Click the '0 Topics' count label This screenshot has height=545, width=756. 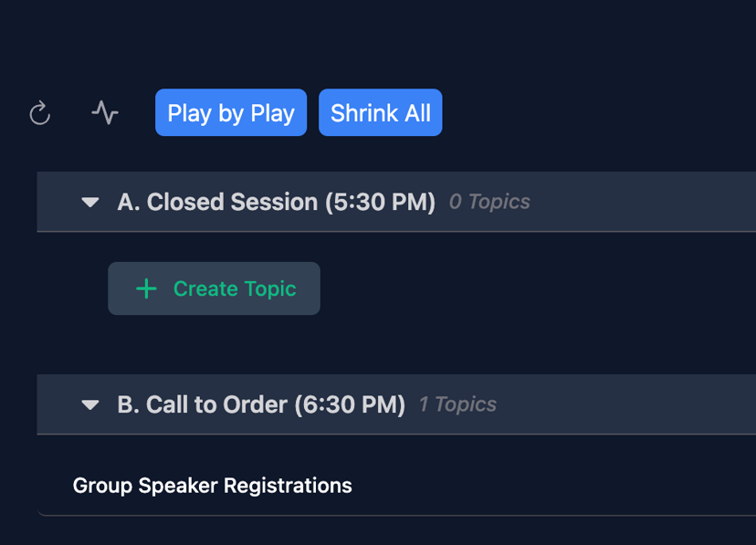coord(489,202)
